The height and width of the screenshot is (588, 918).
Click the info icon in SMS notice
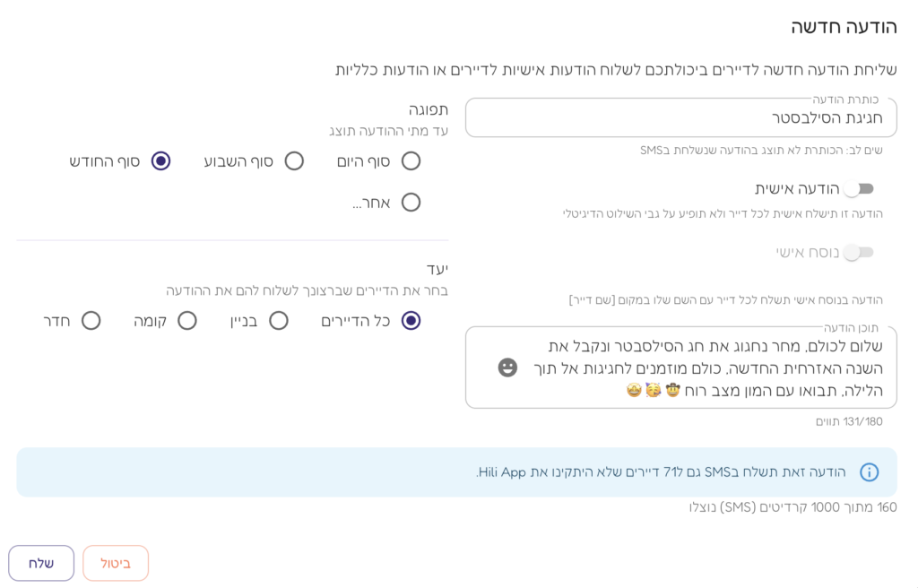tap(869, 472)
